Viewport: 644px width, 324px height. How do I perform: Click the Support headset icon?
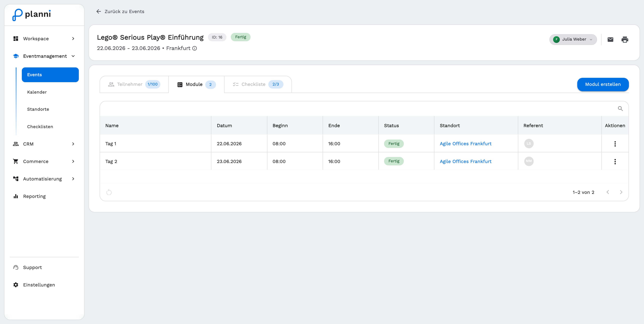16,267
